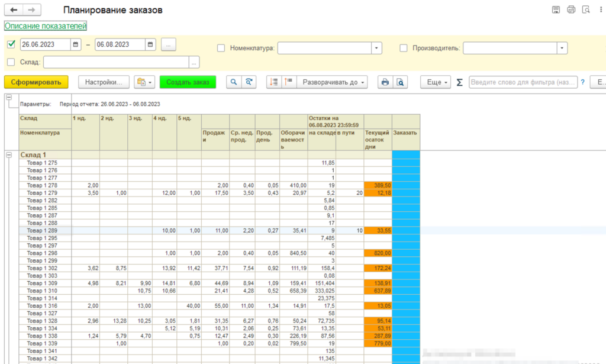The height and width of the screenshot is (364, 606).
Task: Open the three-dot menu in the window header
Action: click(601, 9)
